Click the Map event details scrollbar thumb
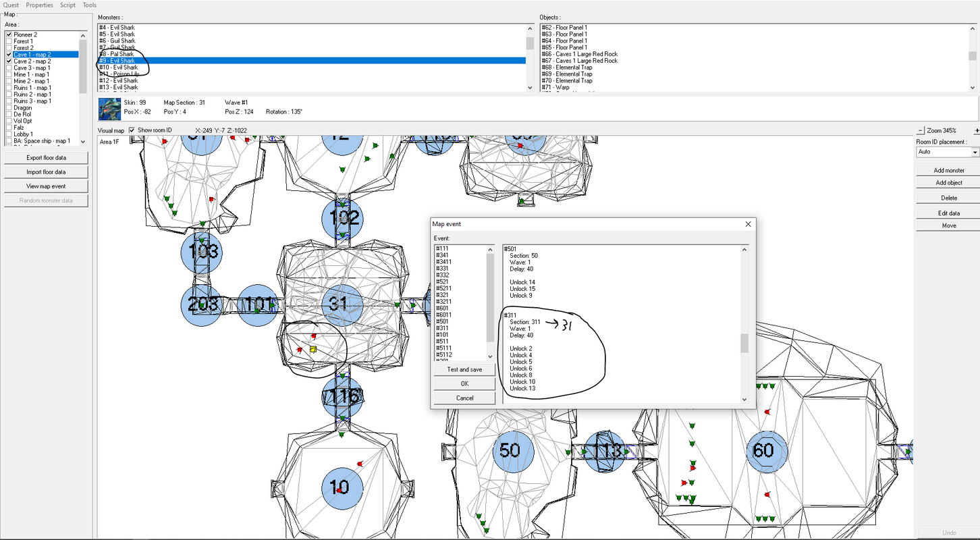Screen dimensions: 980x540 click(x=744, y=343)
